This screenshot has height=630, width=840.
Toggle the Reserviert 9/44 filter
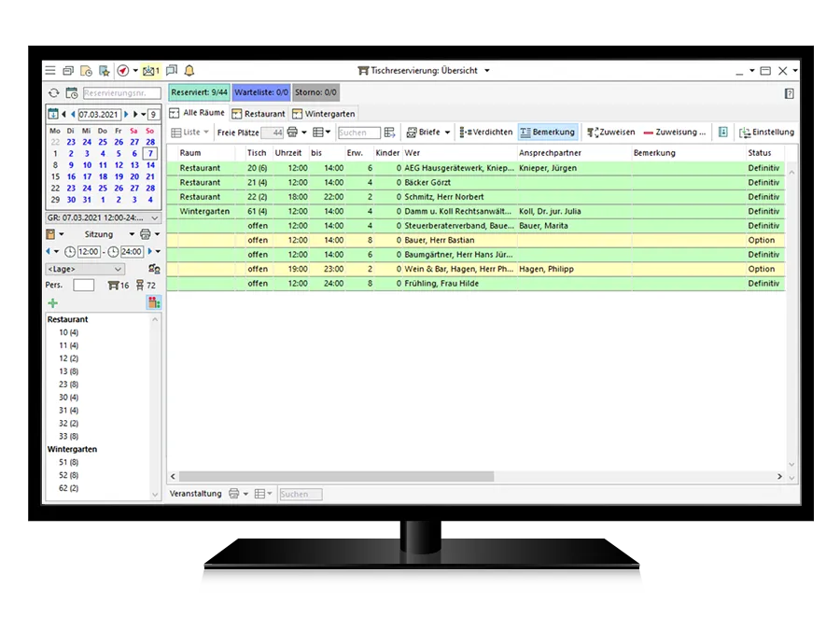[x=198, y=92]
